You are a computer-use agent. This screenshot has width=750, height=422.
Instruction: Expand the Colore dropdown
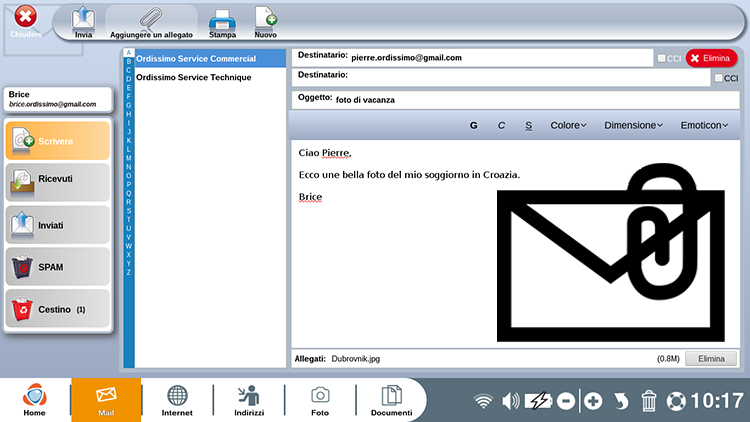(x=568, y=125)
